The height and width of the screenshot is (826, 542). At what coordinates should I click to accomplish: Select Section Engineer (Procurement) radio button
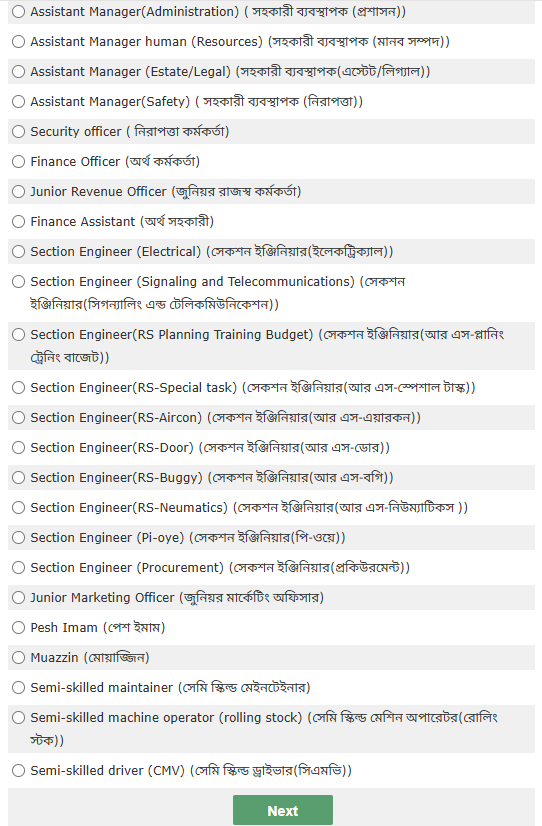pos(18,567)
